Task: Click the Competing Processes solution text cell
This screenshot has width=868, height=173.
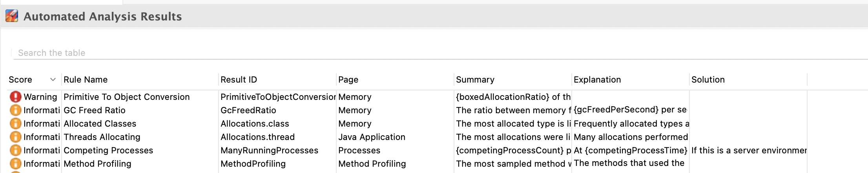Action: [748, 150]
